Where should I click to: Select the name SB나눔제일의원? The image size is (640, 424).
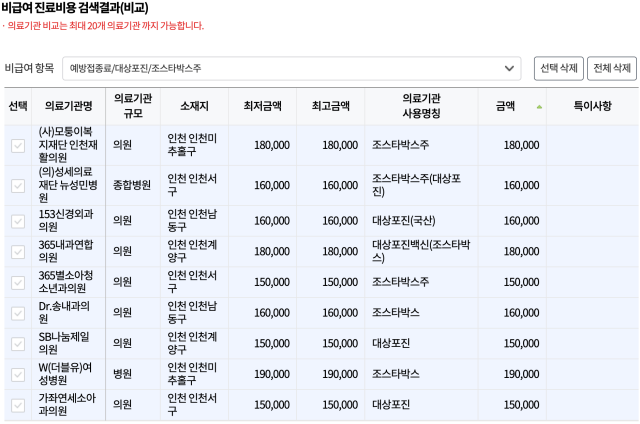[64, 343]
